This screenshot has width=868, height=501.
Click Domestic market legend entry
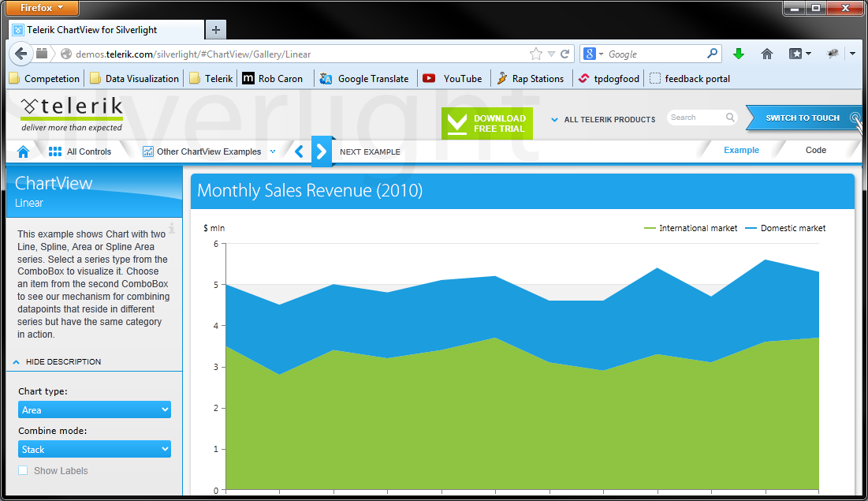[785, 228]
